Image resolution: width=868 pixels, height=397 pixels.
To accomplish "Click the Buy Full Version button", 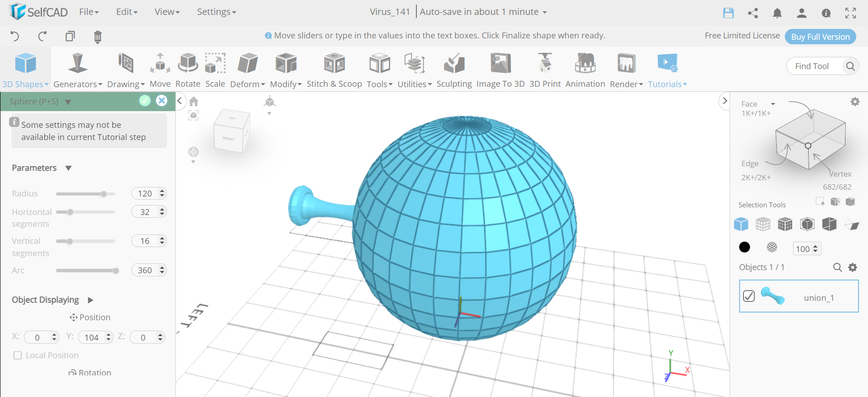I will tap(820, 37).
